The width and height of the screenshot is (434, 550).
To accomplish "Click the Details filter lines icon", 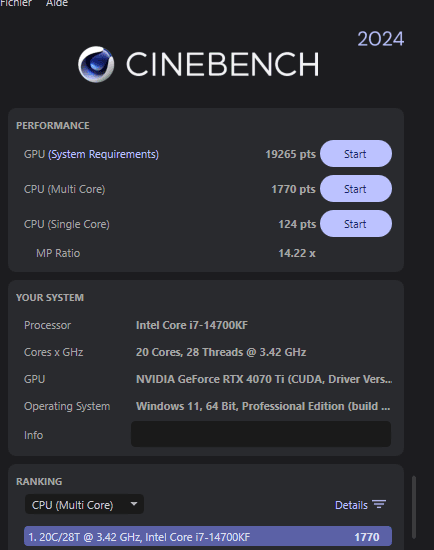I will point(379,504).
